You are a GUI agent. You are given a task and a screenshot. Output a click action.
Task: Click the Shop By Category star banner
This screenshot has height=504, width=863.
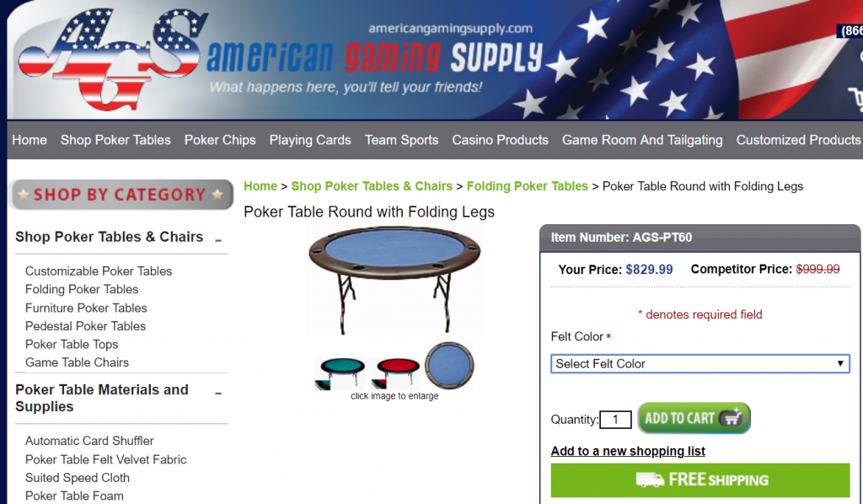tap(121, 194)
